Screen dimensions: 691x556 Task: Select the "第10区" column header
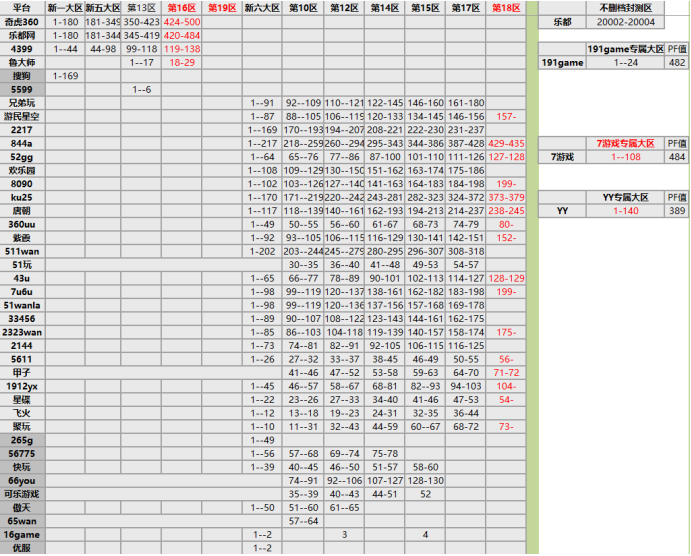point(303,8)
